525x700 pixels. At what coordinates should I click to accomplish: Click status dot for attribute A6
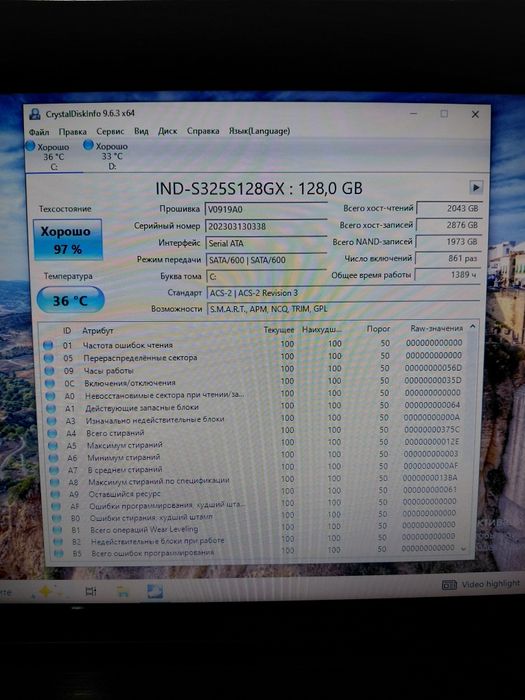[53, 458]
